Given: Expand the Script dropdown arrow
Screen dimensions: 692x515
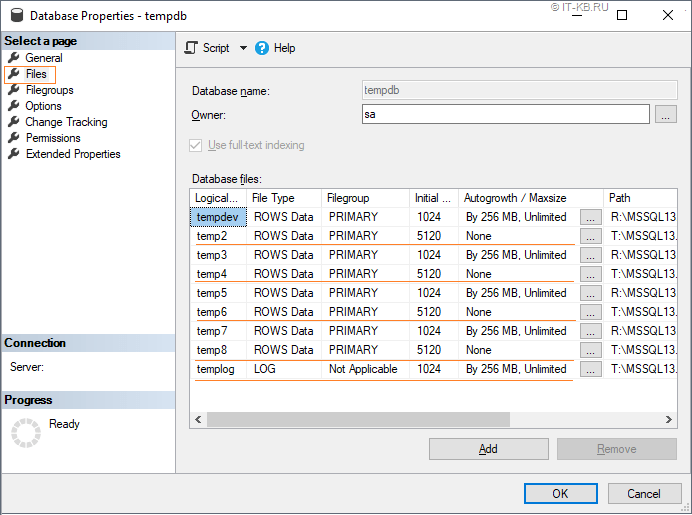Looking at the screenshot, I should tap(242, 48).
